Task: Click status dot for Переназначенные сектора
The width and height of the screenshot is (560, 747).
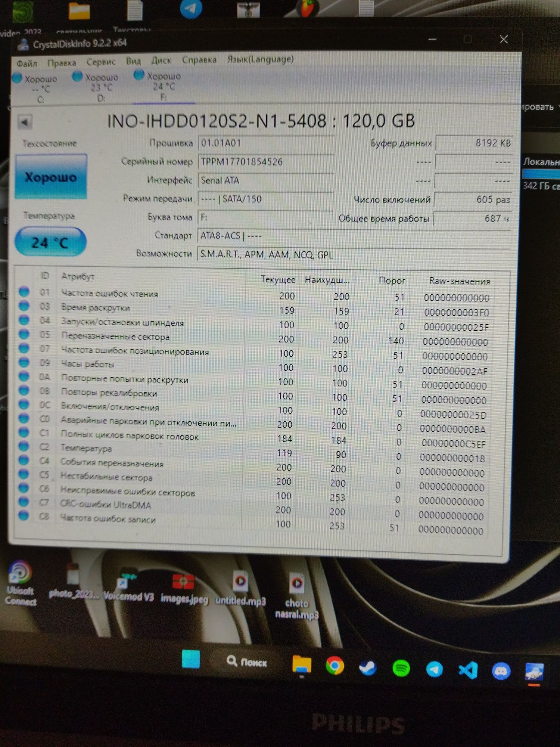Action: click(24, 334)
